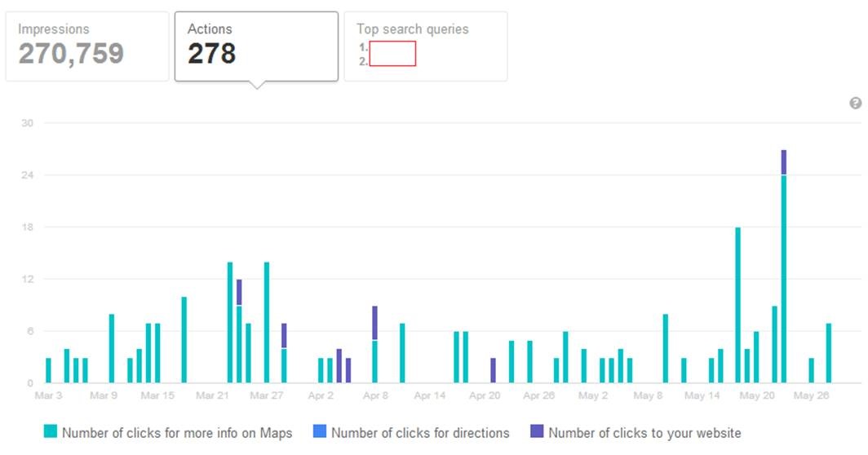This screenshot has height=455, width=868.
Task: Click the purple segment atop the tallest bar
Action: click(784, 162)
